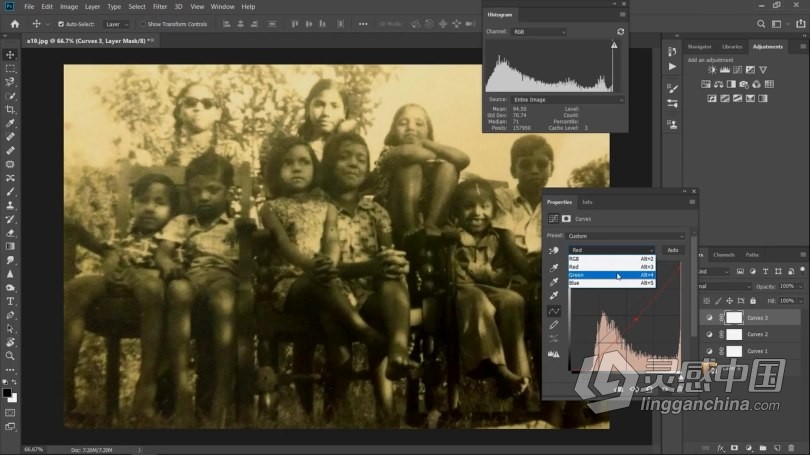Refresh the histogram with cached data icon

620,32
